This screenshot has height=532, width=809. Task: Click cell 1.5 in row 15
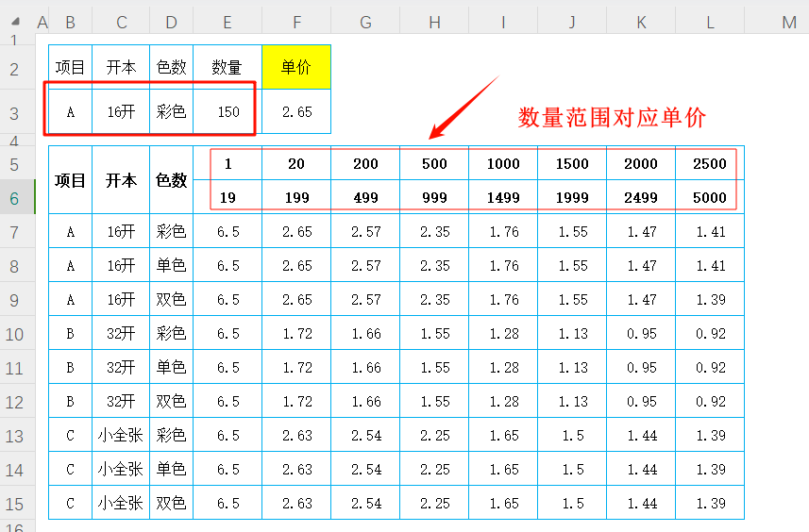(572, 504)
